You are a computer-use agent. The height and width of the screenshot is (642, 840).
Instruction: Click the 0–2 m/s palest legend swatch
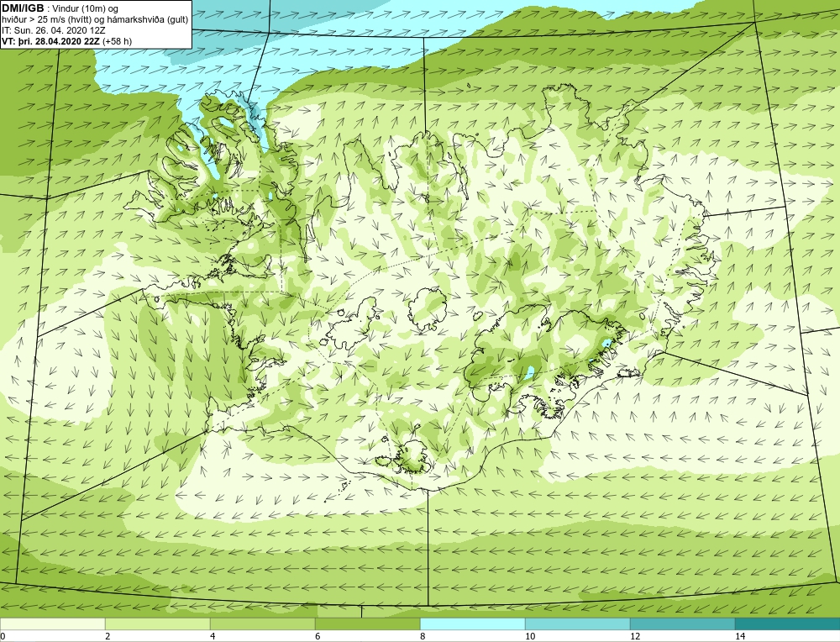tap(52, 624)
